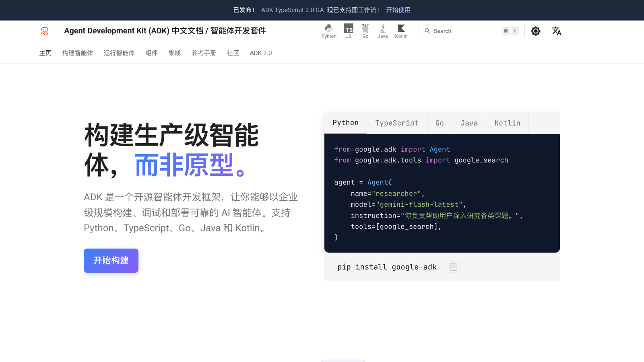
Task: Open the 社区 navigation tab
Action: click(x=233, y=53)
